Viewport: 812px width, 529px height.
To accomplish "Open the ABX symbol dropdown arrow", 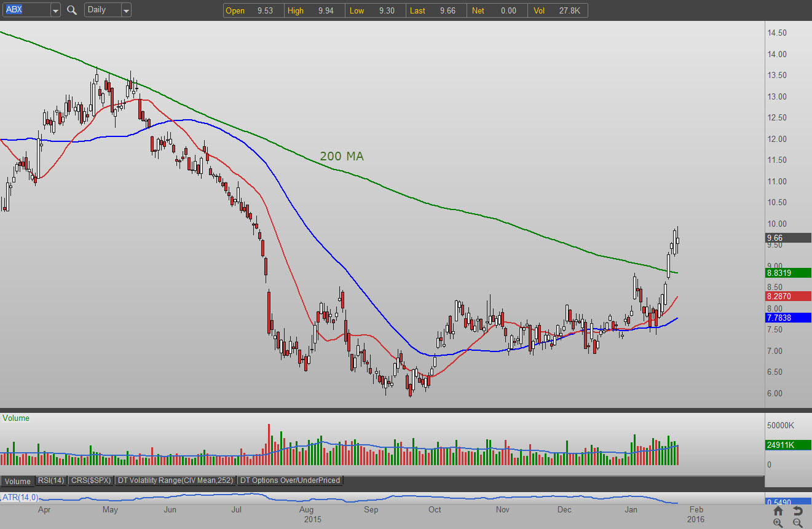I will 55,10.
